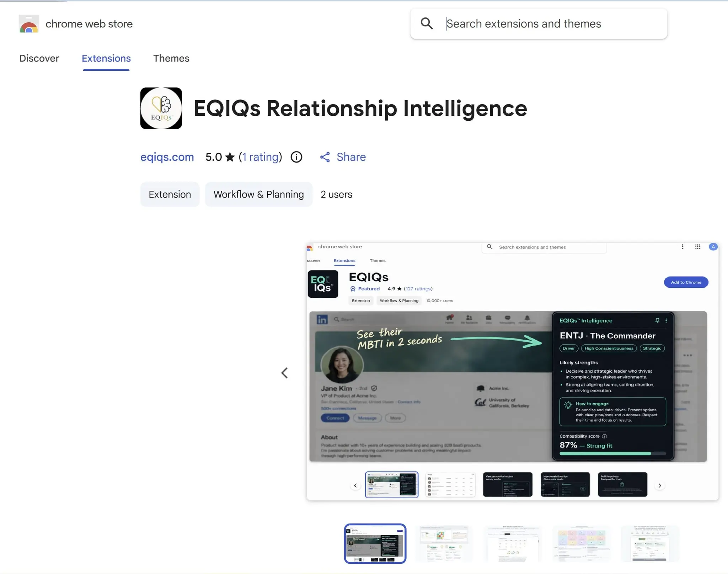
Task: Focus the Search extensions and themes field
Action: click(x=539, y=24)
